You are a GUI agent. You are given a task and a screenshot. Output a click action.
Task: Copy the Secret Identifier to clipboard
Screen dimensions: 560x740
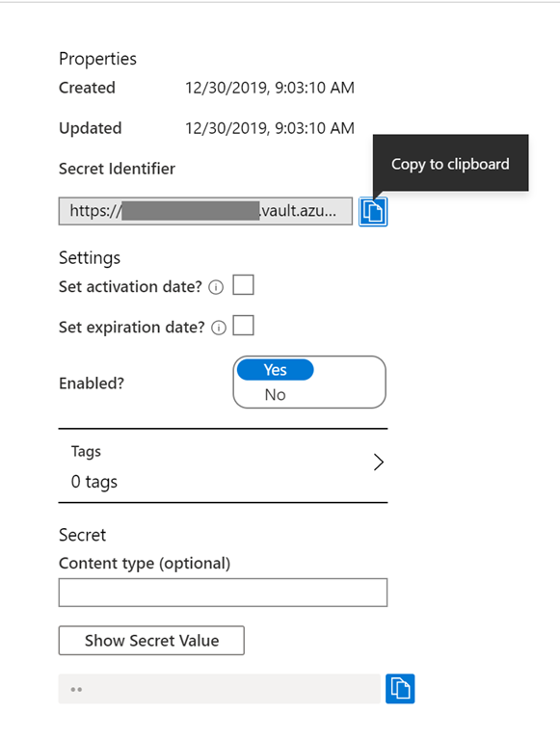373,211
